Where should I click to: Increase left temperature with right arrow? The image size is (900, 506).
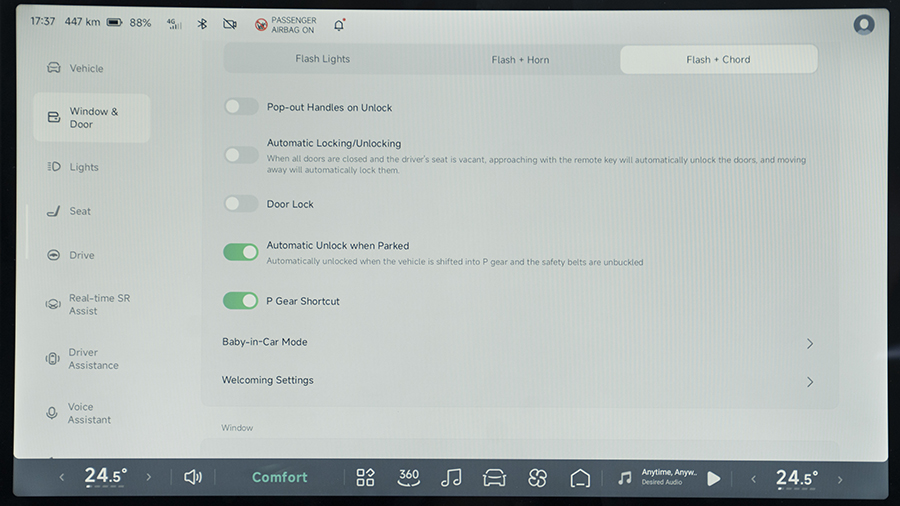[x=149, y=478]
